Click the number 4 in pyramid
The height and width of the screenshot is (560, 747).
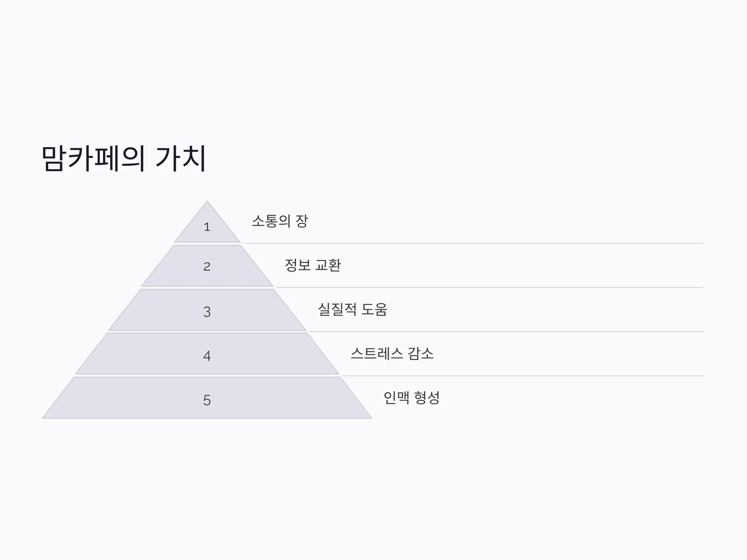[x=207, y=356]
